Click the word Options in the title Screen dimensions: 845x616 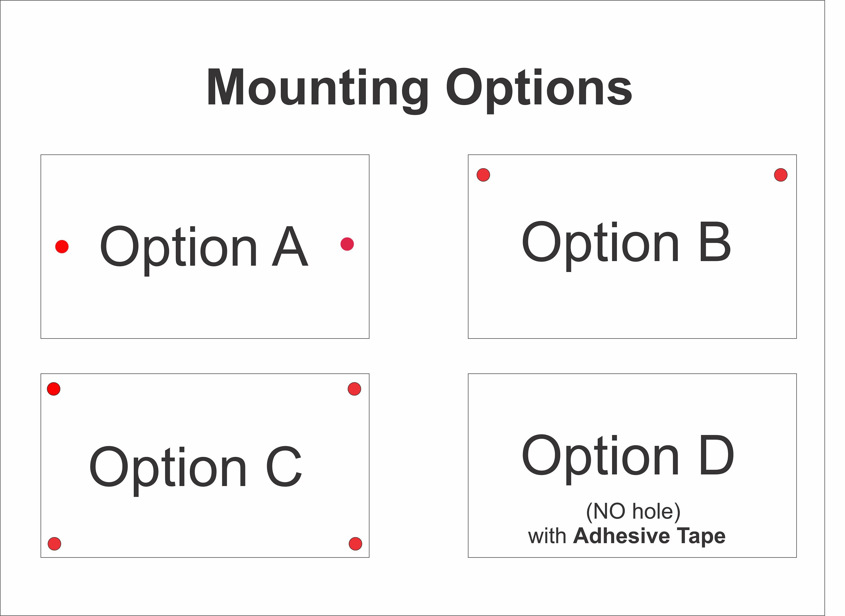pos(539,91)
